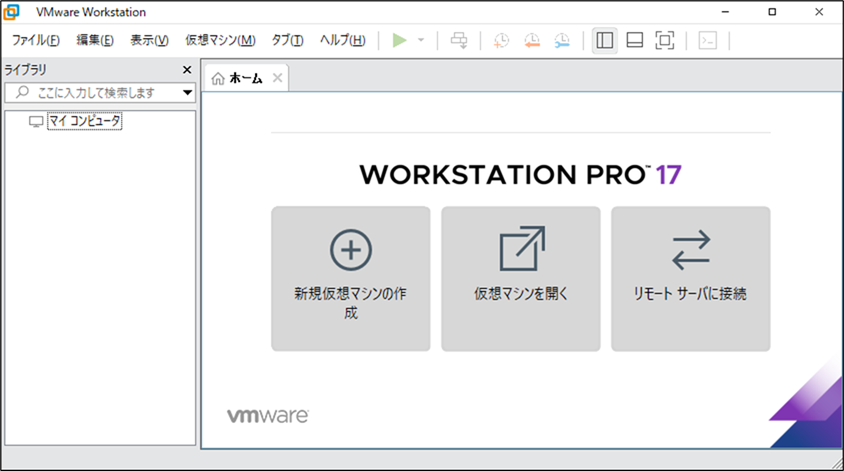Click the full screen mode icon
Viewport: 844px width, 471px height.
665,40
